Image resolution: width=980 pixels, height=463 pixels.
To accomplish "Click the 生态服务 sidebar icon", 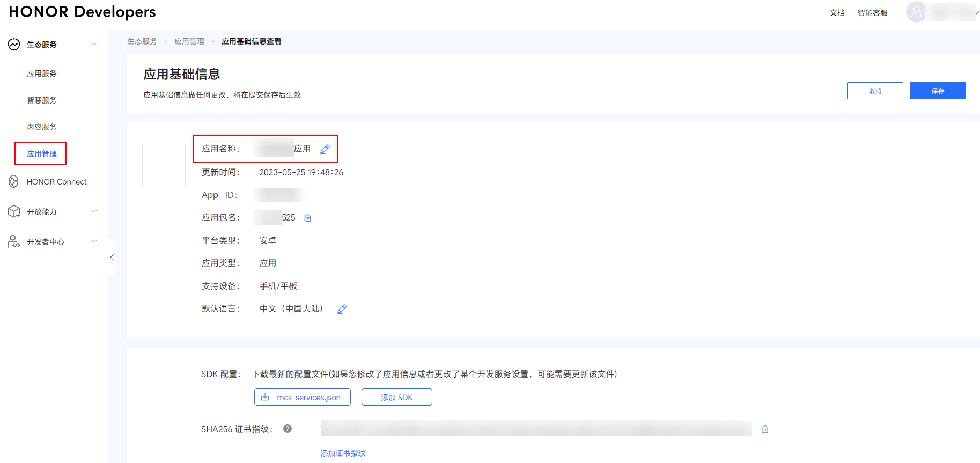I will (x=14, y=45).
